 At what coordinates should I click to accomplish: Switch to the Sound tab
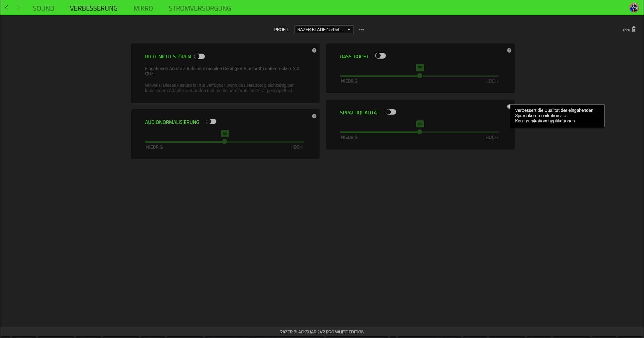44,8
